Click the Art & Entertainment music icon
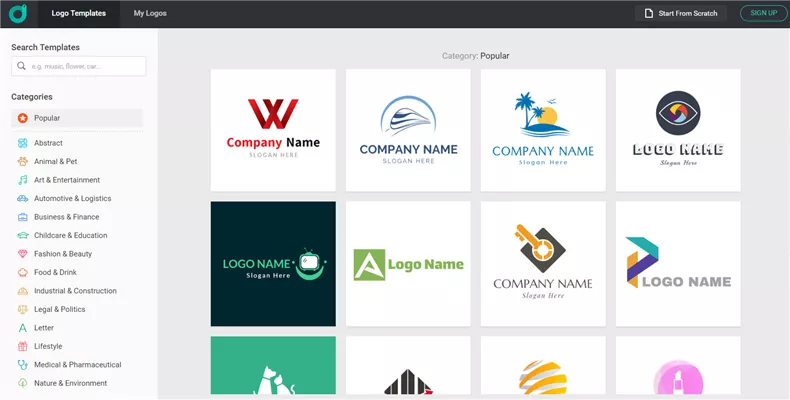Image resolution: width=790 pixels, height=400 pixels. point(22,180)
